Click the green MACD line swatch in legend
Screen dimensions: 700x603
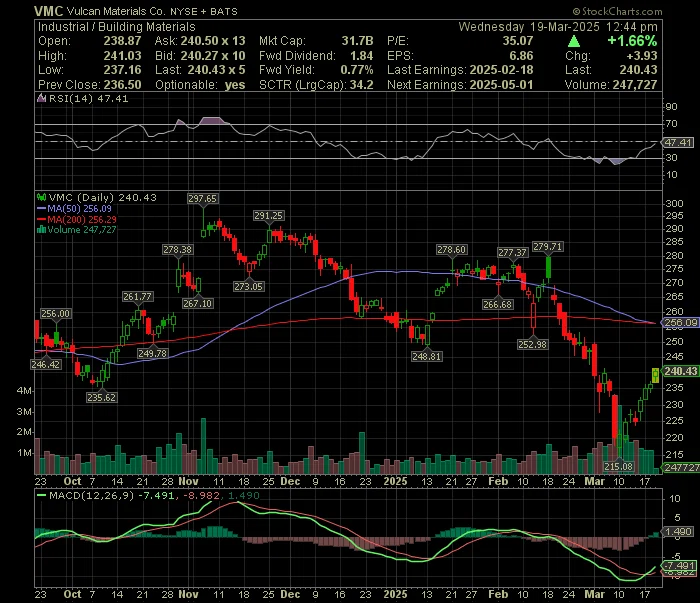click(42, 495)
